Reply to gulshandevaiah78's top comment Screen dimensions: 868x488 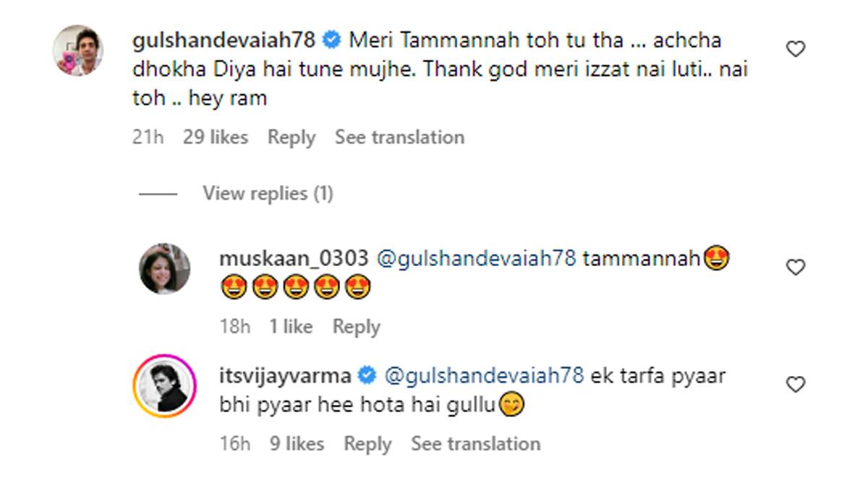coord(292,137)
